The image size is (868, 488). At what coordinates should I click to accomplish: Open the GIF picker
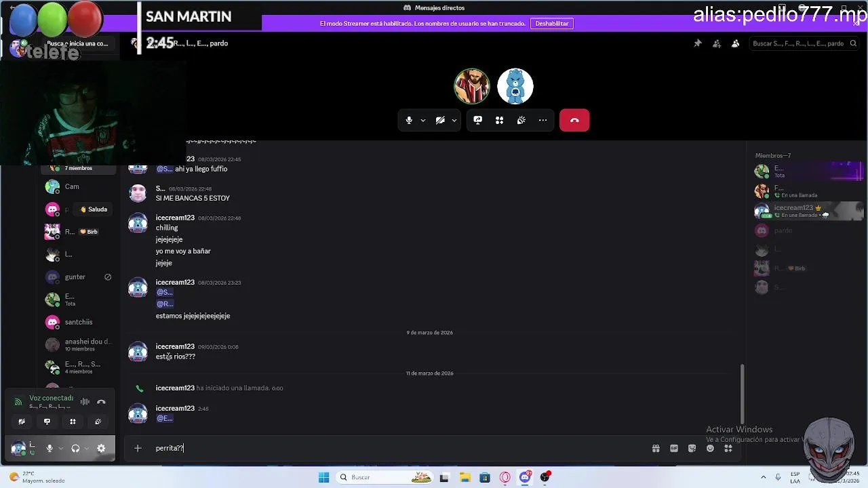point(674,448)
